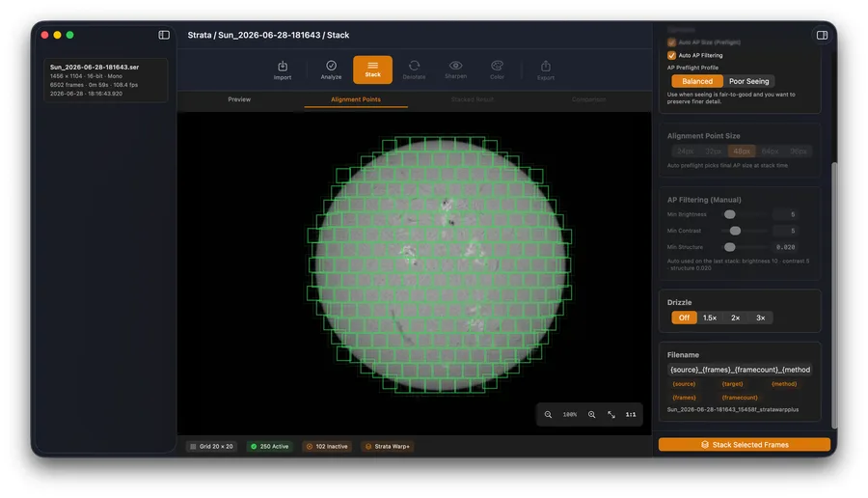
Task: Open the Derotate tool
Action: [x=414, y=69]
